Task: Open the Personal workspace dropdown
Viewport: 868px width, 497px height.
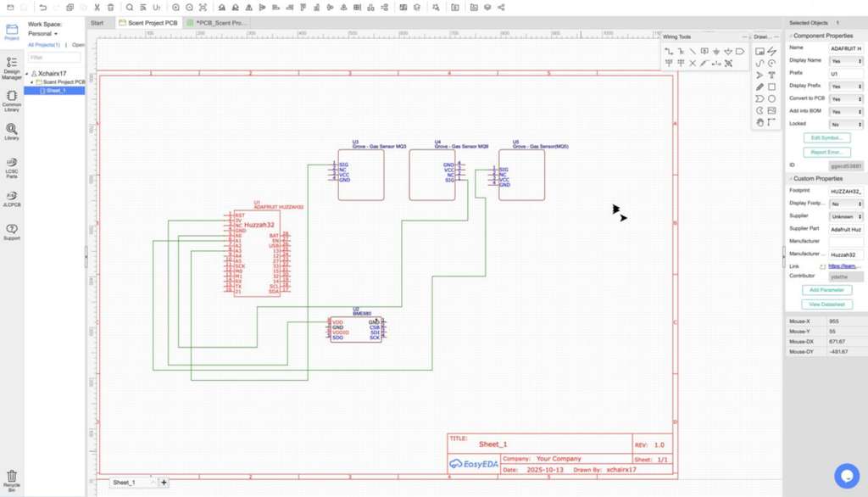Action: [x=43, y=34]
